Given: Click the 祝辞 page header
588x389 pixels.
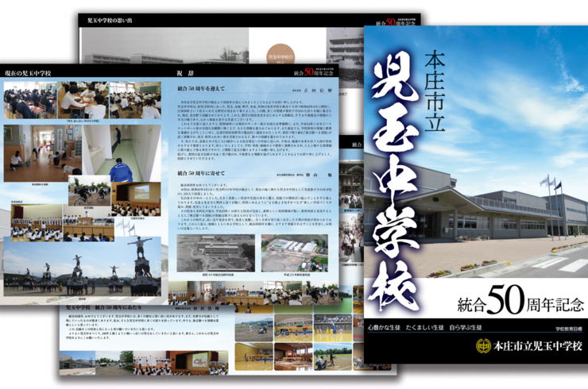Looking at the screenshot, I should 185,73.
